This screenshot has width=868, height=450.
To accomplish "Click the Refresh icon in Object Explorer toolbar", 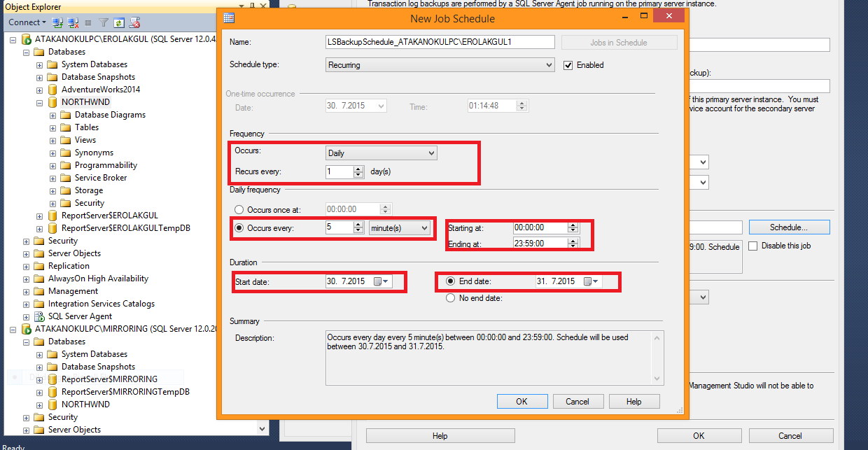I will 119,22.
